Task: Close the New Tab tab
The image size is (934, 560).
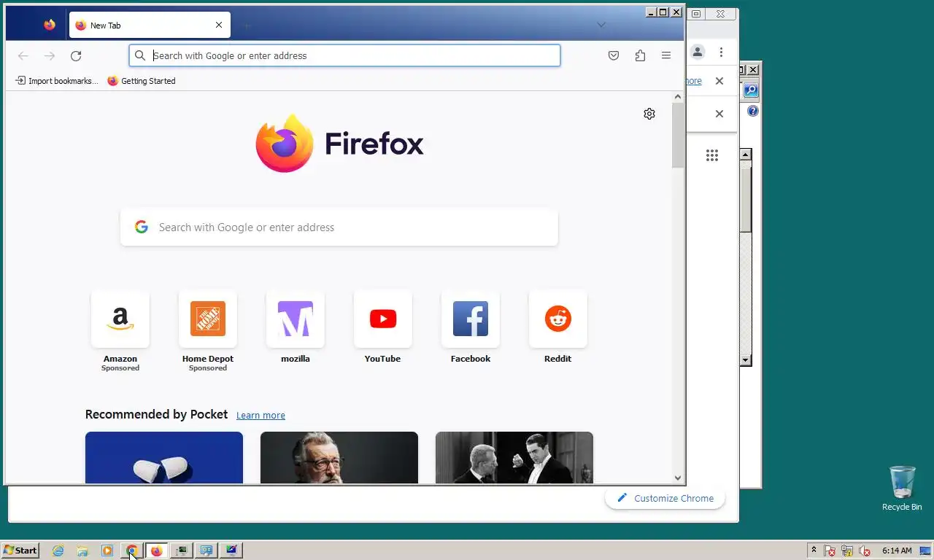Action: pyautogui.click(x=219, y=25)
